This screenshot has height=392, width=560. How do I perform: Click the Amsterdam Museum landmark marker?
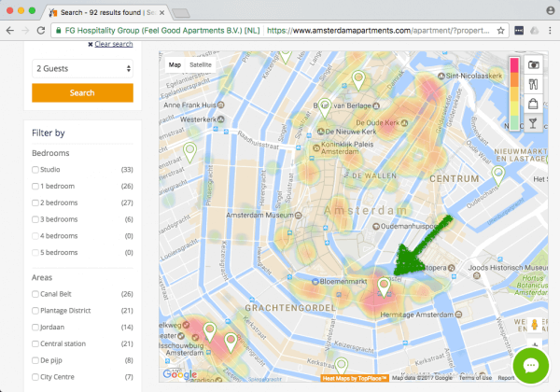[299, 216]
